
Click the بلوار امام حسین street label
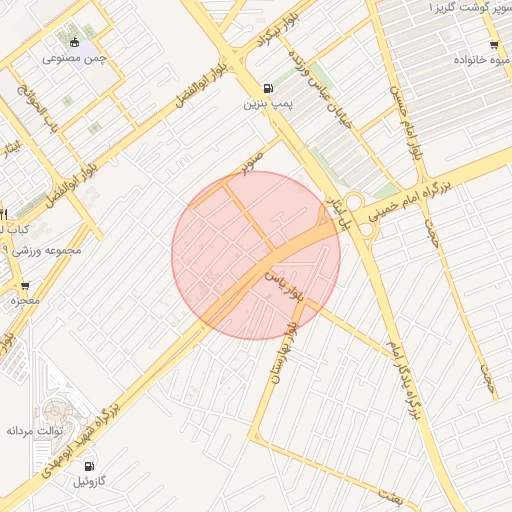click(406, 123)
